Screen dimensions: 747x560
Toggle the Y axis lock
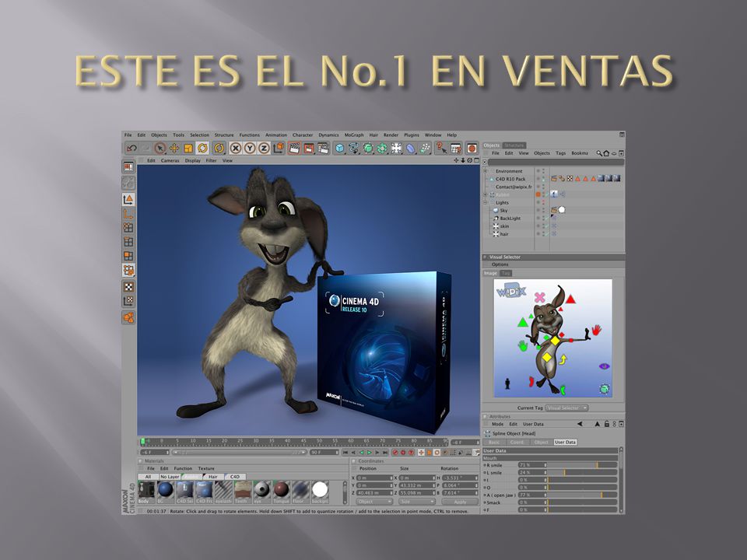[x=250, y=148]
